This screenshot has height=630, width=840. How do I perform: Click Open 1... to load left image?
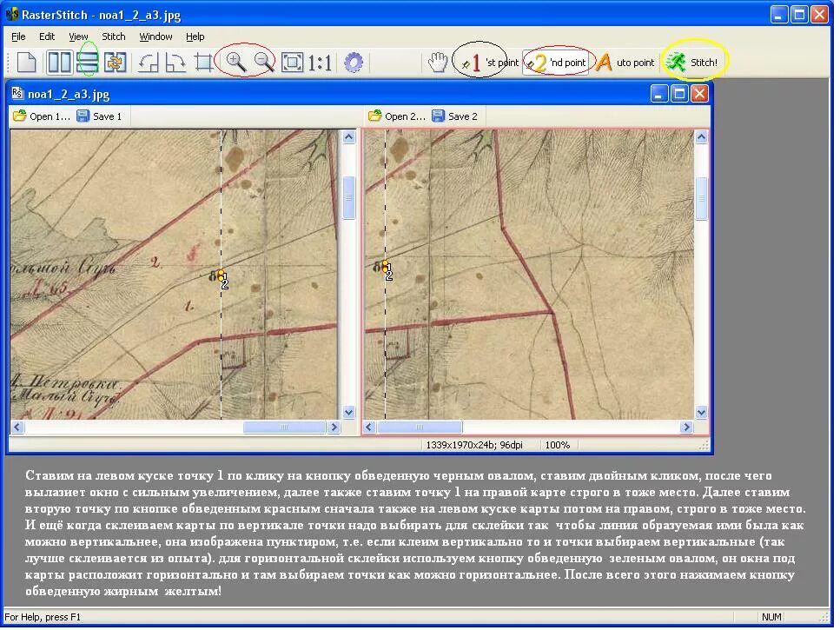pyautogui.click(x=42, y=116)
